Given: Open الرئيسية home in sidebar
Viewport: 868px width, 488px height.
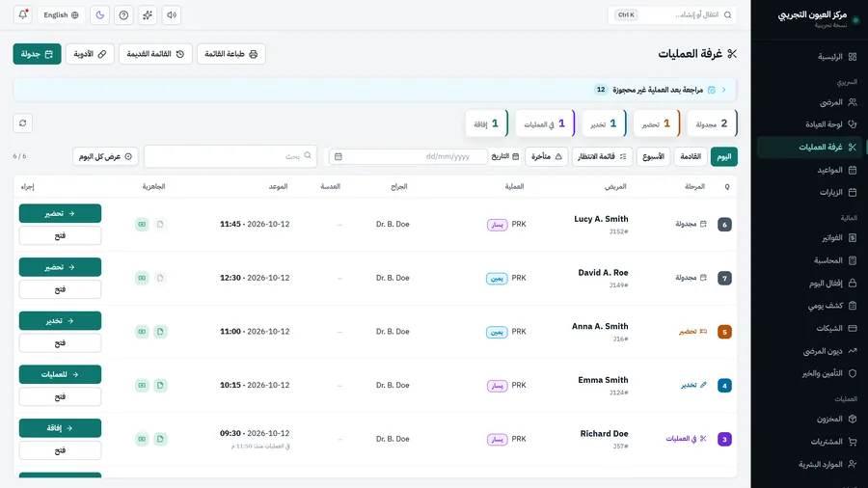Looking at the screenshot, I should point(809,57).
